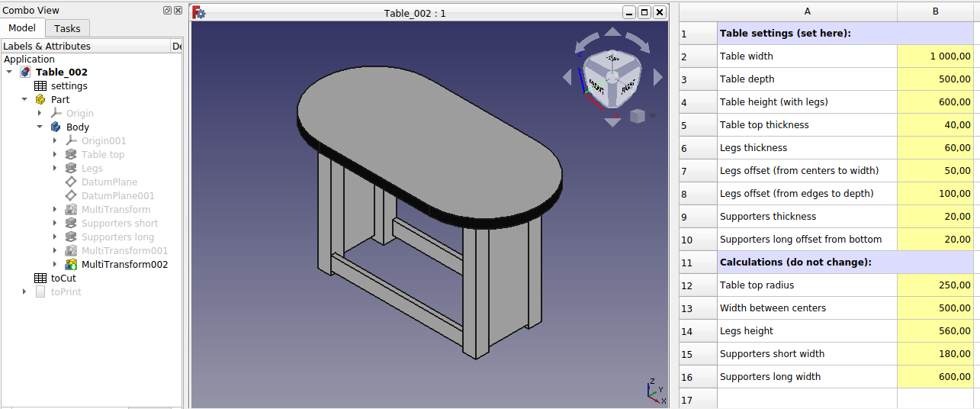The image size is (980, 409).
Task: Rotate view down with navigation cube bottom arrow
Action: pyautogui.click(x=613, y=121)
